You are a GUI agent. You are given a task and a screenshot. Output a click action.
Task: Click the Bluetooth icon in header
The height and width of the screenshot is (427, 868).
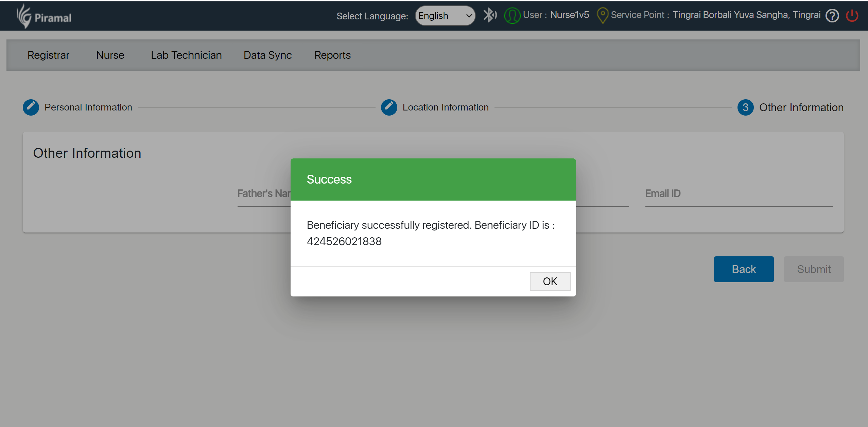[x=490, y=15]
